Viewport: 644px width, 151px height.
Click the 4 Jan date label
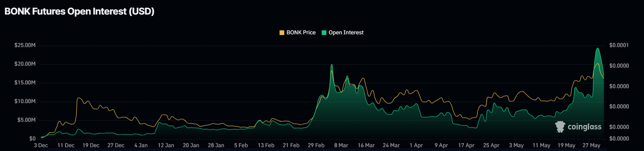[141, 145]
